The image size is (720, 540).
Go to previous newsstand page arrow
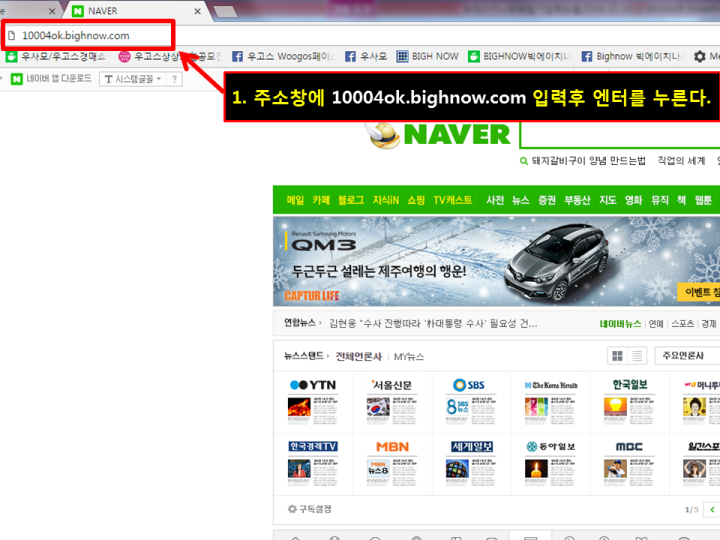(712, 509)
